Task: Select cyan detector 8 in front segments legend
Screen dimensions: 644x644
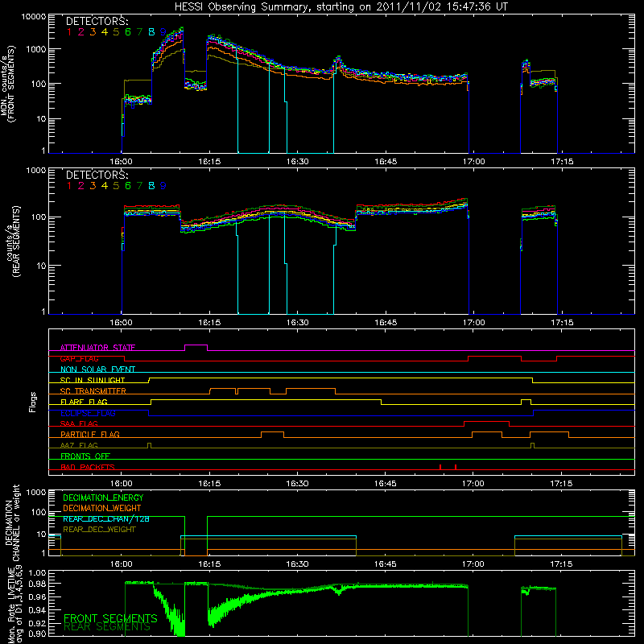Action: (x=151, y=32)
